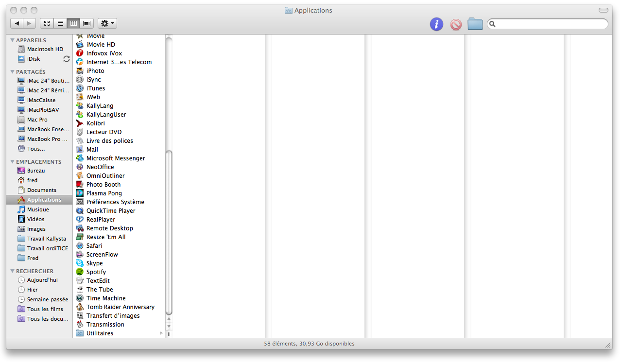Collapse the PARTAGÉS sidebar section
The height and width of the screenshot is (364, 622).
(x=13, y=72)
